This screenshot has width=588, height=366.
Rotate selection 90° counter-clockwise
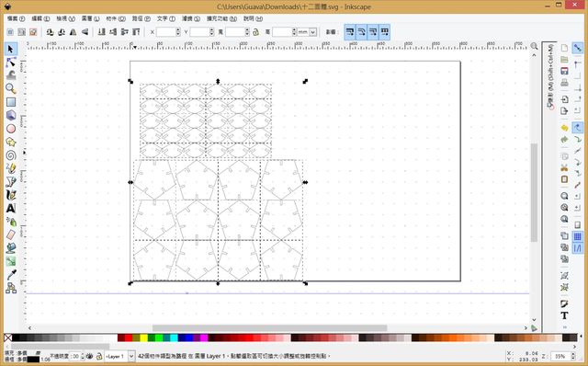tap(50, 32)
